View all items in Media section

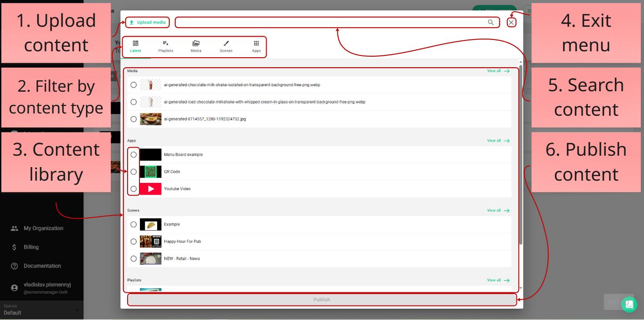(498, 71)
